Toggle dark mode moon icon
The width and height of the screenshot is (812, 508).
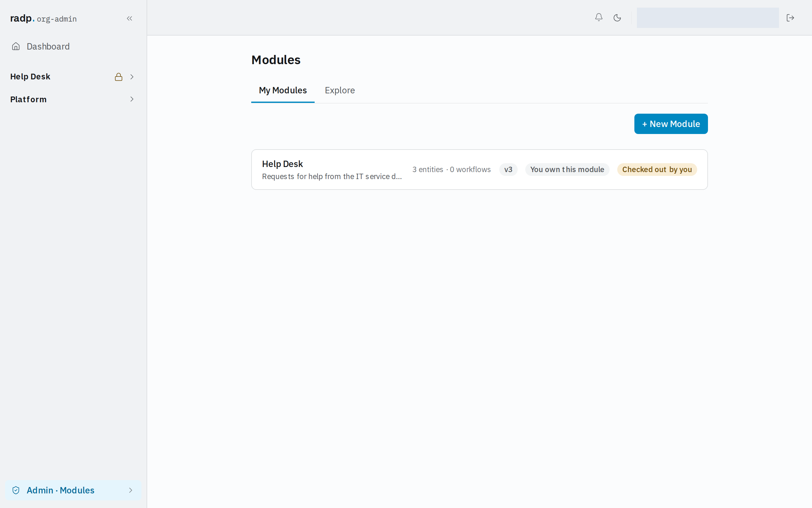(617, 18)
